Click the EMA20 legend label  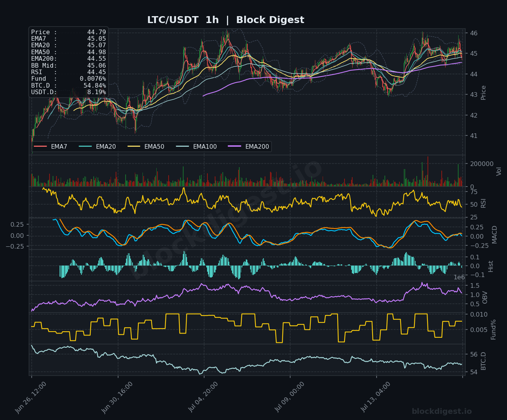pyautogui.click(x=106, y=146)
